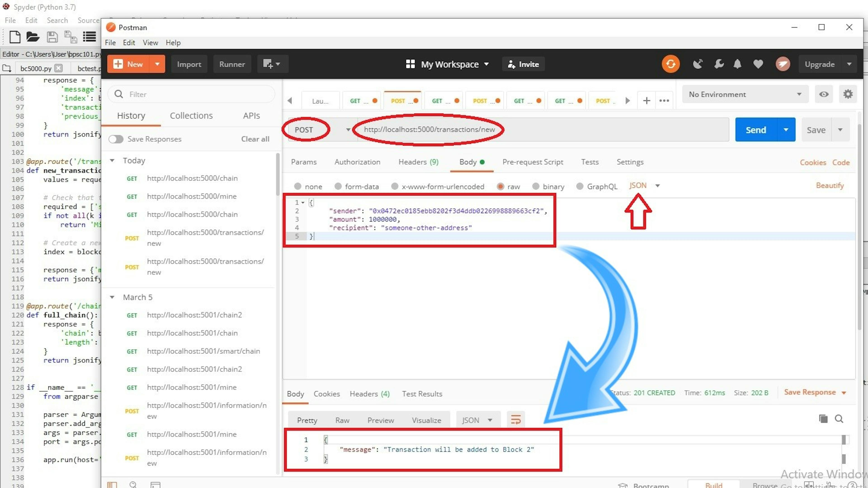Screen dimensions: 868x488
Task: Click Save all icon in Spyder toolbar
Action: point(71,37)
